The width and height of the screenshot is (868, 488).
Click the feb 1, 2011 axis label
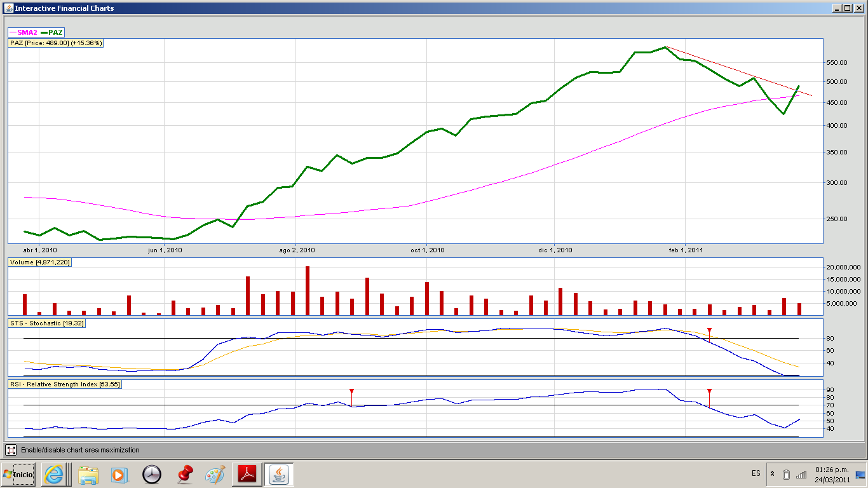(x=686, y=250)
